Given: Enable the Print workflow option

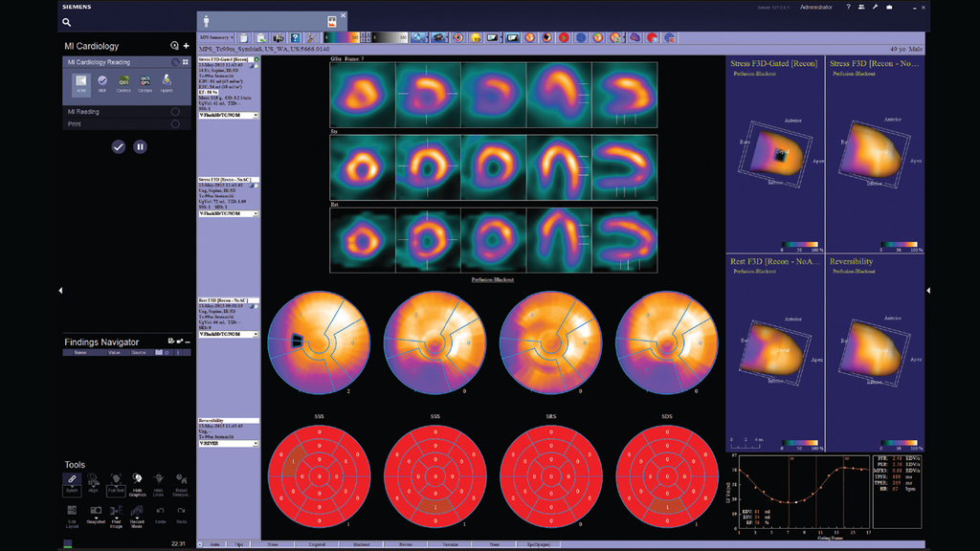Looking at the screenshot, I should (175, 123).
